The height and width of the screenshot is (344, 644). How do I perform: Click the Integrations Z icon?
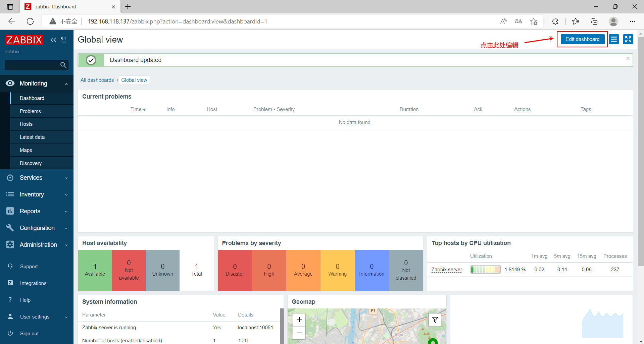pyautogui.click(x=10, y=283)
